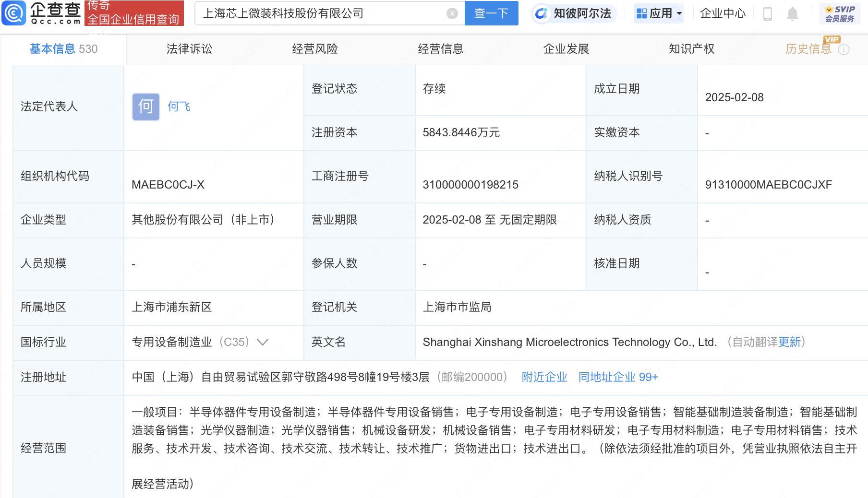Click the info icon beside 历史信息
This screenshot has width=868, height=498.
tap(844, 49)
